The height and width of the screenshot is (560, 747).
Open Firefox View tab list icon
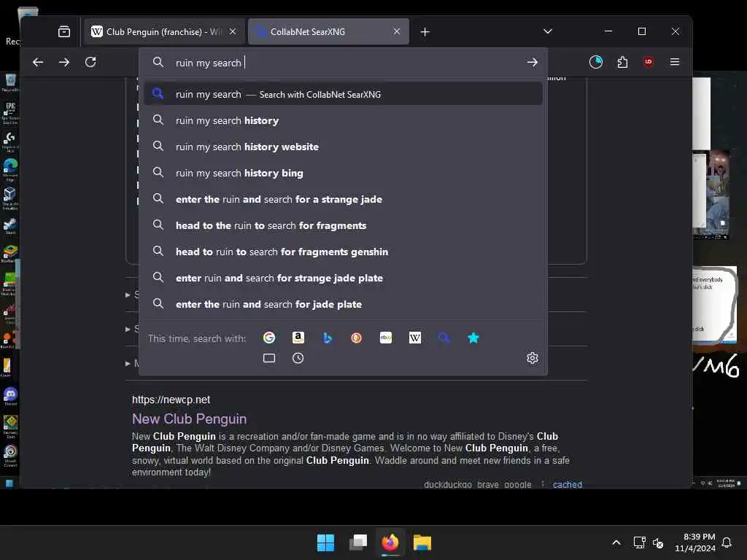pyautogui.click(x=64, y=31)
